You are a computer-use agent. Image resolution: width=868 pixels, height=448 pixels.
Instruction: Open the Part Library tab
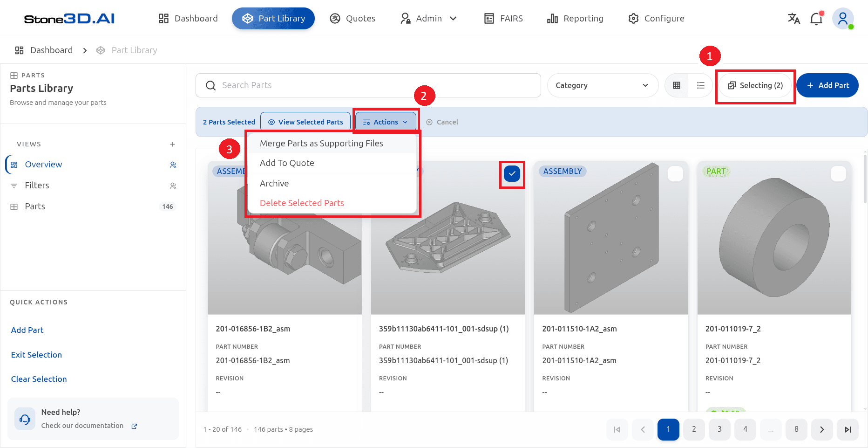click(x=273, y=19)
